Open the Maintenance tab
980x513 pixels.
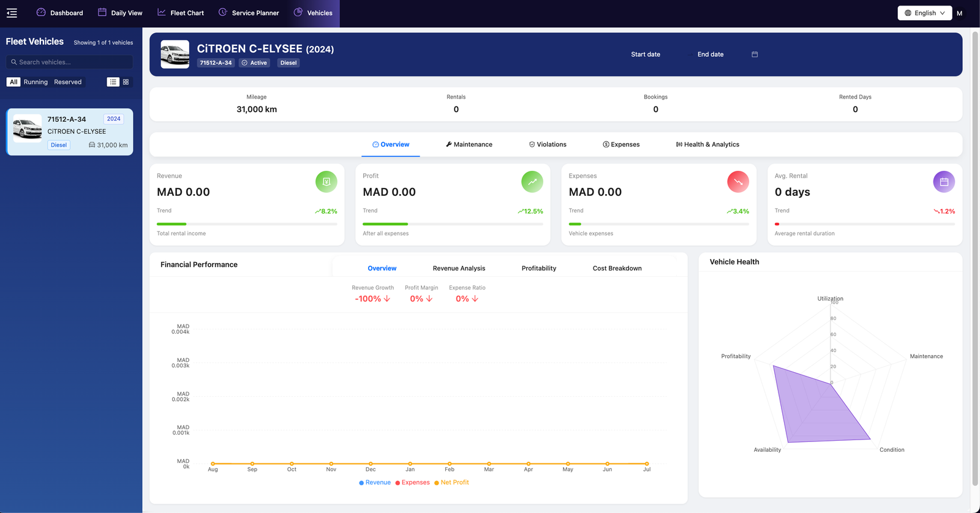[469, 144]
